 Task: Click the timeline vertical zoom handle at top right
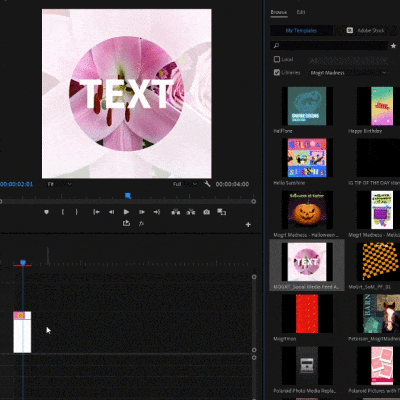tap(254, 277)
